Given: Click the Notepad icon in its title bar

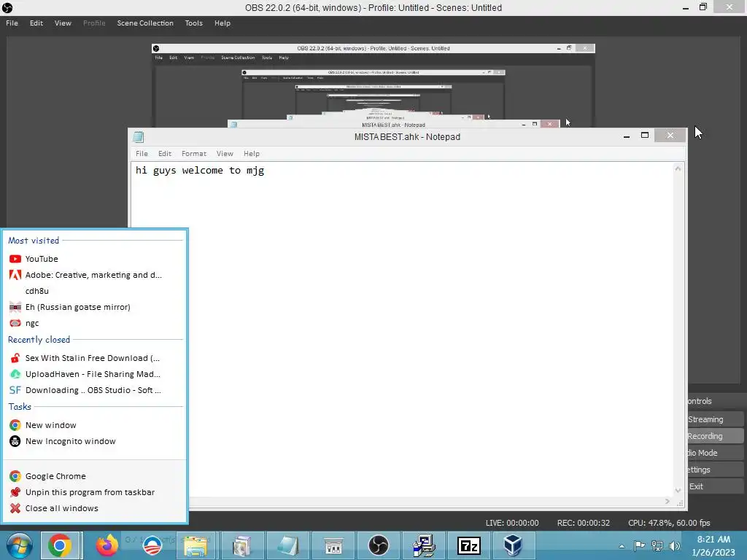Looking at the screenshot, I should [139, 137].
